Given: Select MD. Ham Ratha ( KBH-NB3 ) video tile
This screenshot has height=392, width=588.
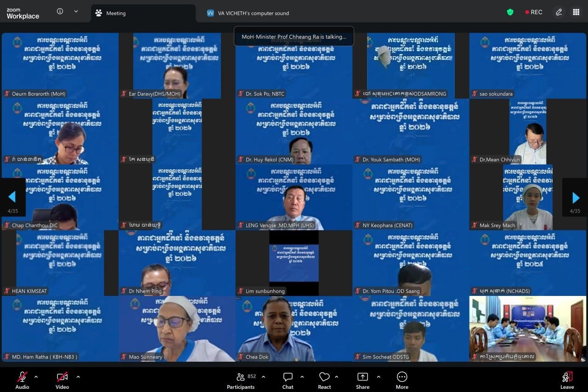Looking at the screenshot, I should (x=60, y=329).
